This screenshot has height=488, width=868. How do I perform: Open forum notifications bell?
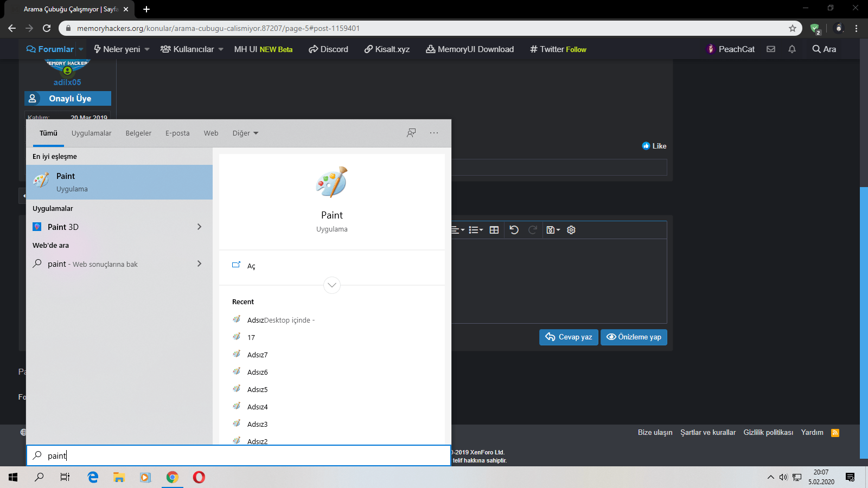792,49
